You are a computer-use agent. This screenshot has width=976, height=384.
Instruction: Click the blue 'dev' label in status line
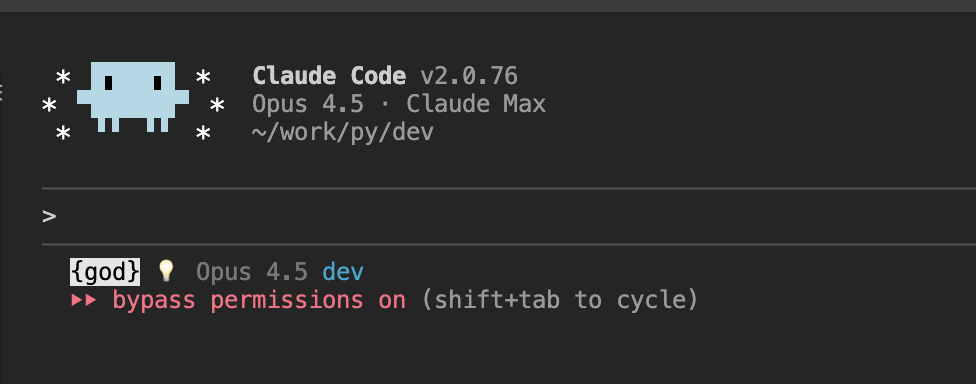343,272
